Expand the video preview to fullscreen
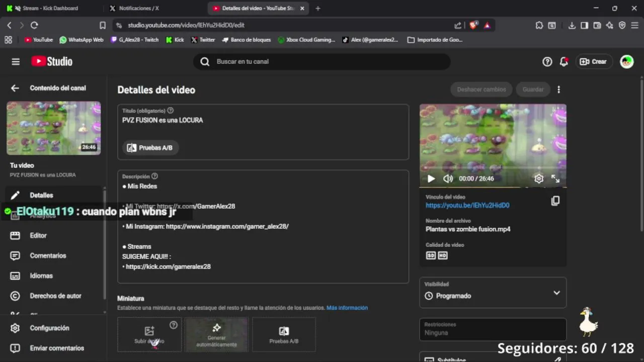The width and height of the screenshot is (644, 362). click(555, 178)
